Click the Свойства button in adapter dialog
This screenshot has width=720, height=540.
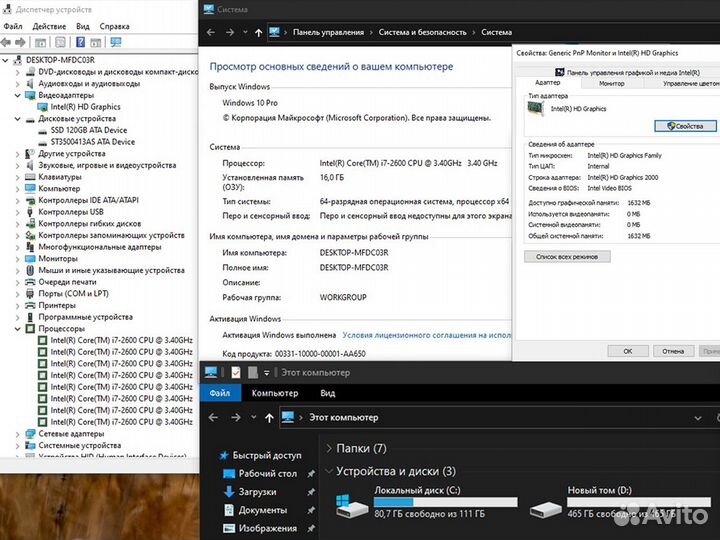pyautogui.click(x=685, y=126)
